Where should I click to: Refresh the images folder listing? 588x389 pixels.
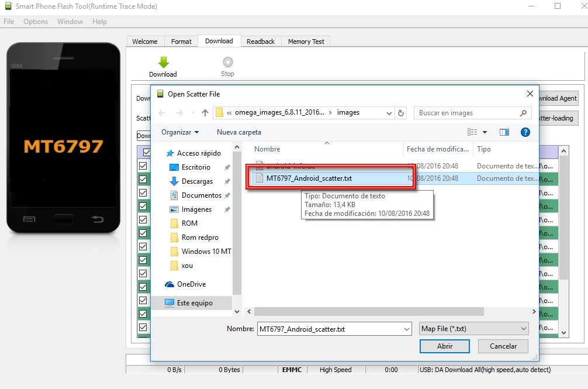401,113
